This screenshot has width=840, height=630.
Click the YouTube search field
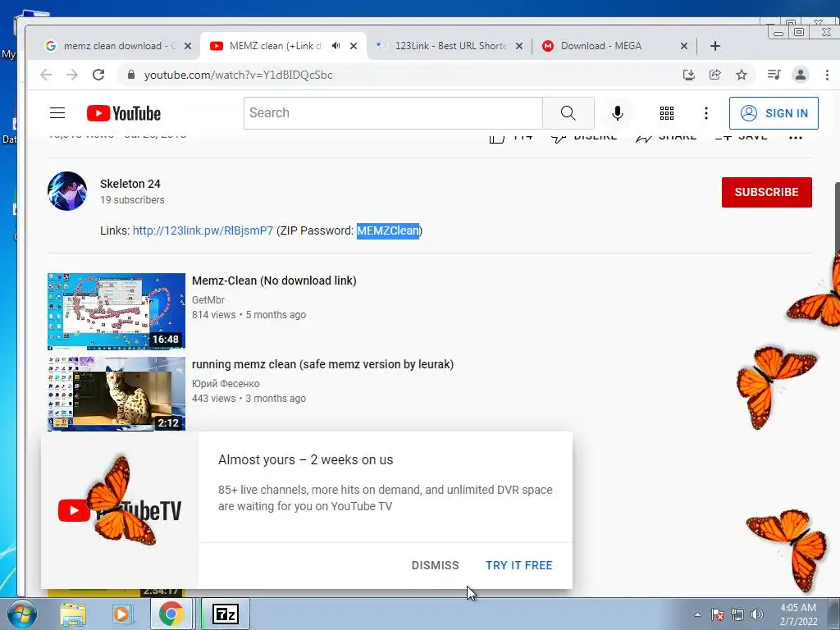coord(393,113)
